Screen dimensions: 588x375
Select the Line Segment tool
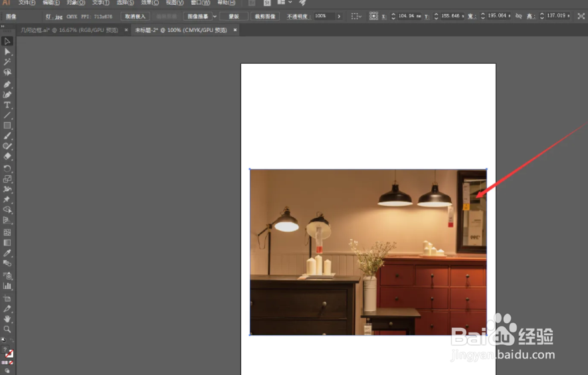tap(7, 115)
